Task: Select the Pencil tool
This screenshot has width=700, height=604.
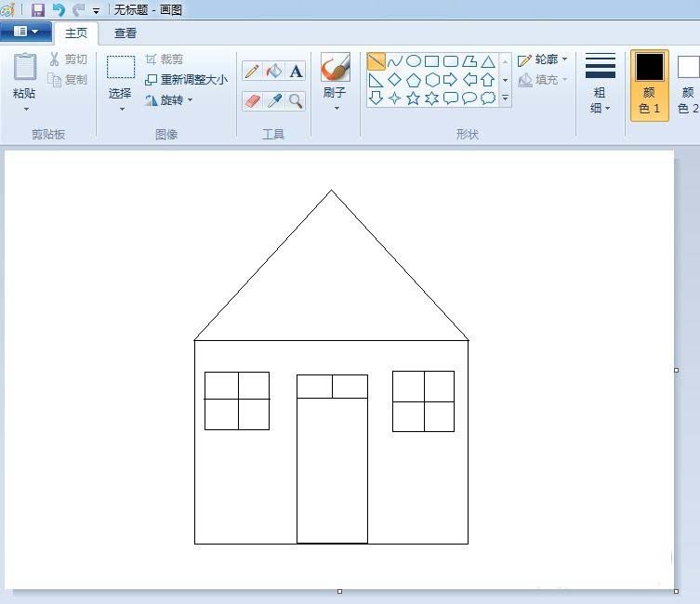Action: (252, 71)
